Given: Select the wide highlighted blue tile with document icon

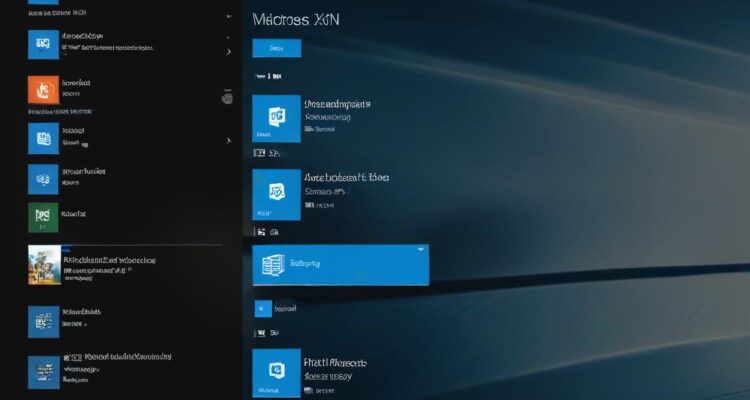Looking at the screenshot, I should click(341, 265).
